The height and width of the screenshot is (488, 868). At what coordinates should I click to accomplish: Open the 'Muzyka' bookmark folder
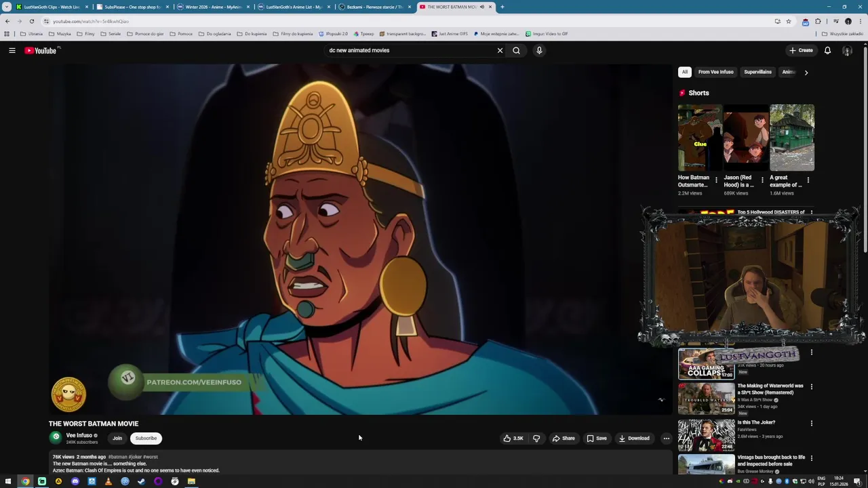click(x=60, y=34)
